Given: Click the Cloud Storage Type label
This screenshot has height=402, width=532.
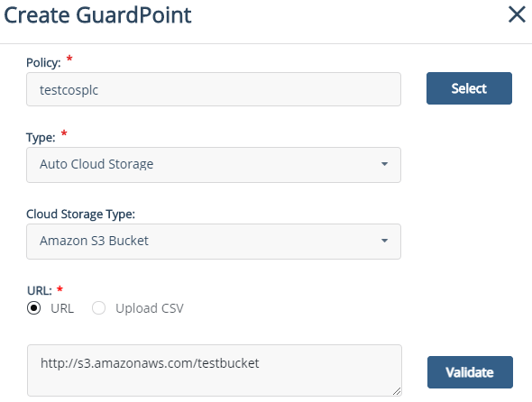Looking at the screenshot, I should pyautogui.click(x=80, y=215).
